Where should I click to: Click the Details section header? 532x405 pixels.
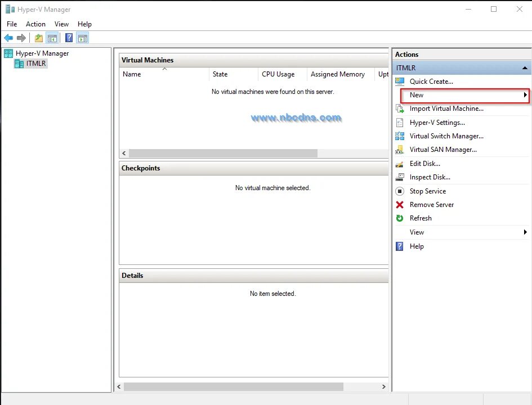pos(254,276)
